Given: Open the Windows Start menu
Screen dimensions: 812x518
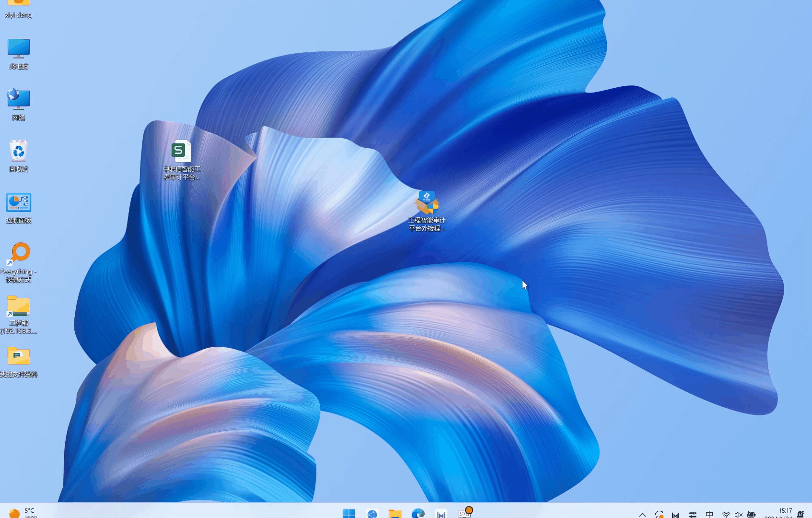Looking at the screenshot, I should click(349, 513).
